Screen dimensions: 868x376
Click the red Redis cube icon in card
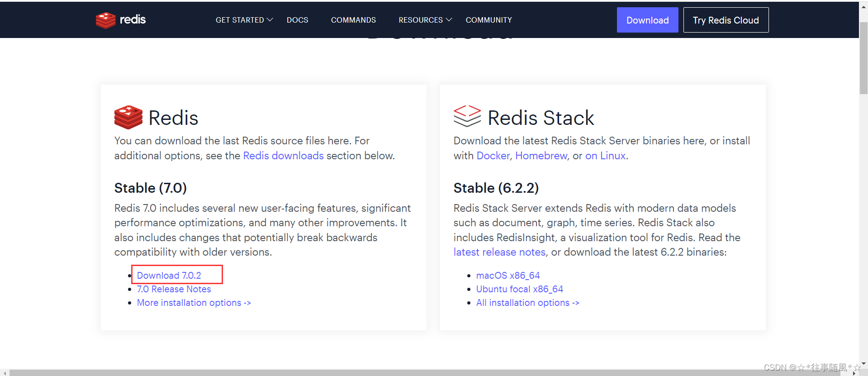(128, 118)
